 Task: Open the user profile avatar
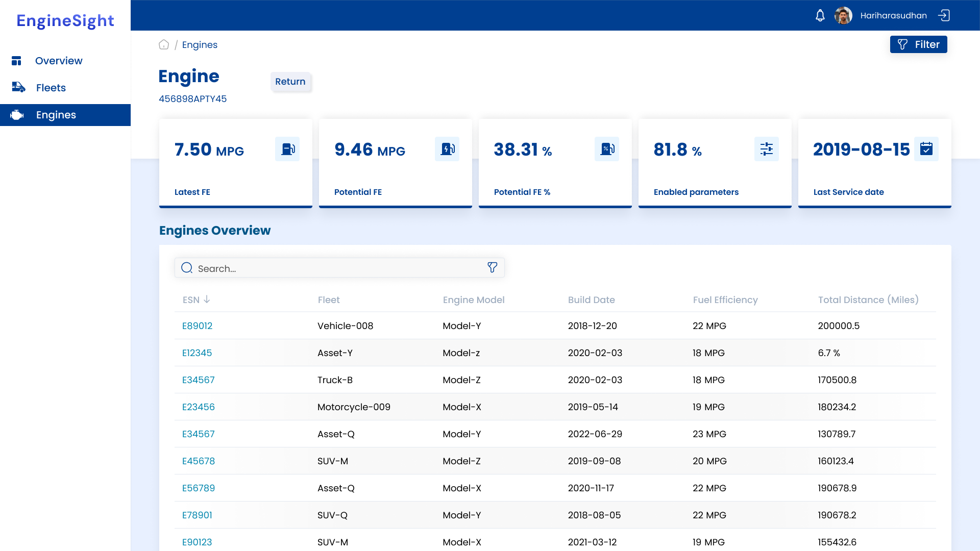(843, 15)
